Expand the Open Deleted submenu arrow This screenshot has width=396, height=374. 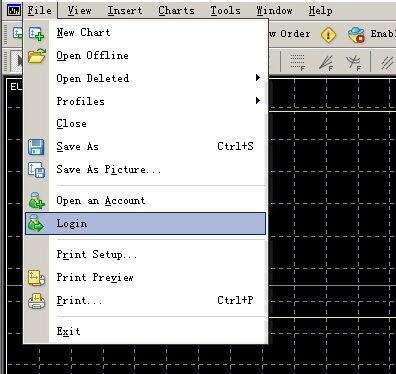point(257,78)
